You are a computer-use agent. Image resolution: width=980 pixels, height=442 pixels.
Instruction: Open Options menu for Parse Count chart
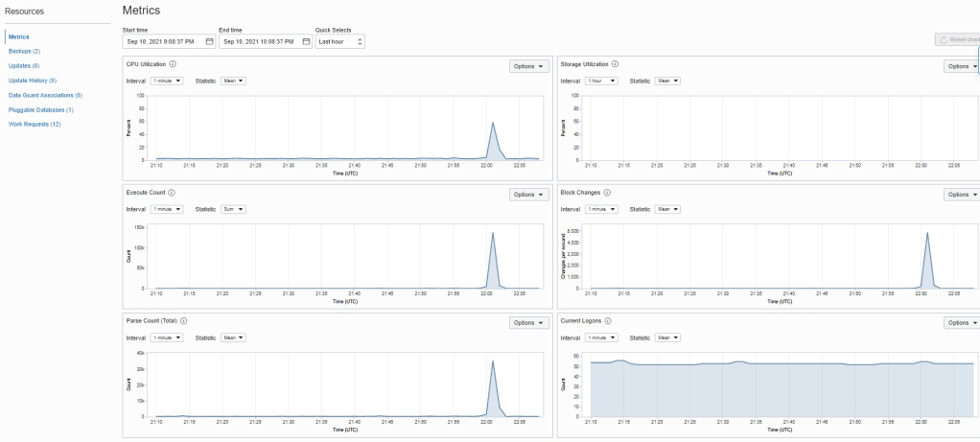528,322
